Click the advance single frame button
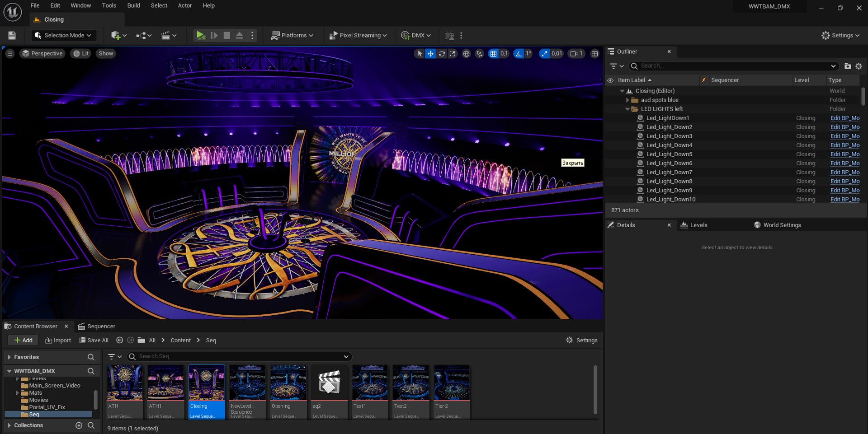The height and width of the screenshot is (434, 868). (214, 35)
